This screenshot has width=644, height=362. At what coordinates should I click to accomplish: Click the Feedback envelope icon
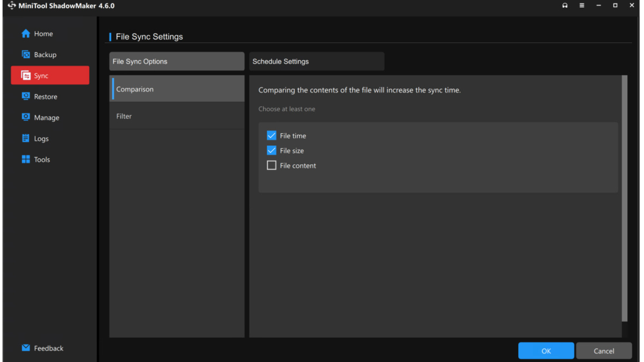pyautogui.click(x=26, y=348)
